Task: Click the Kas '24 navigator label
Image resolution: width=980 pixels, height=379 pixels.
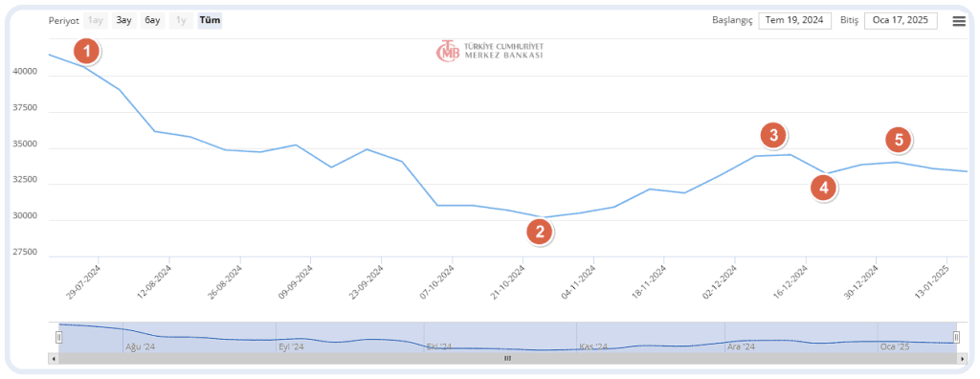Action: pos(593,346)
